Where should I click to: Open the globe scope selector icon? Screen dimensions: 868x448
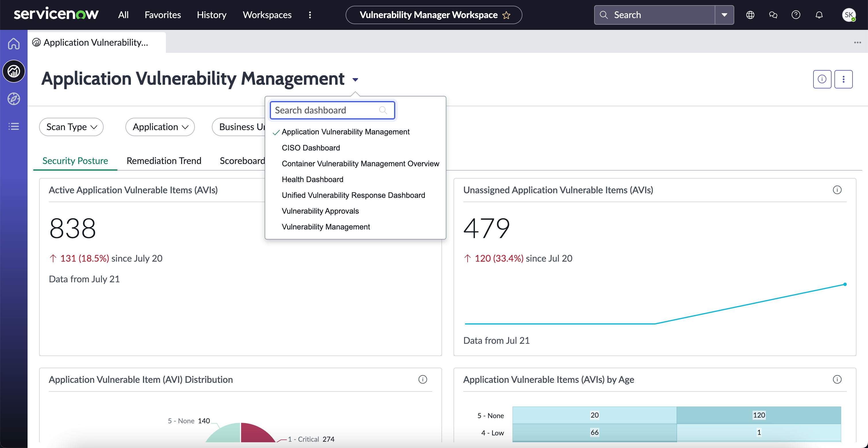[750, 15]
